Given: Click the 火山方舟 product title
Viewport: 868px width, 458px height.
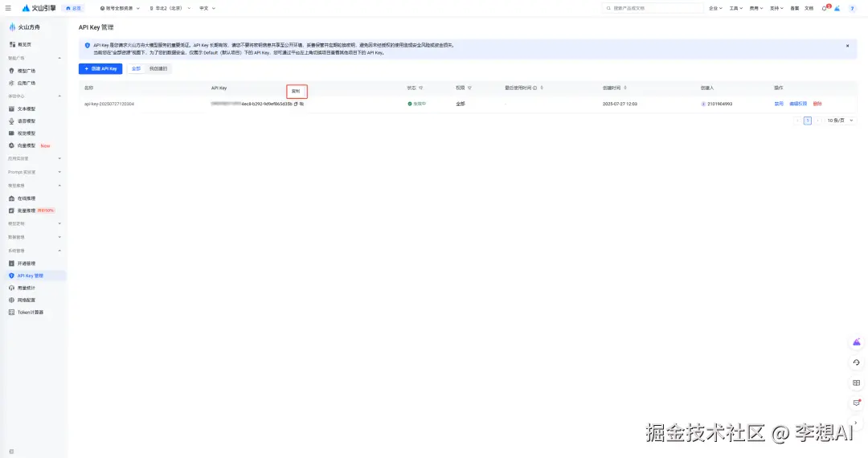Looking at the screenshot, I should coord(29,27).
